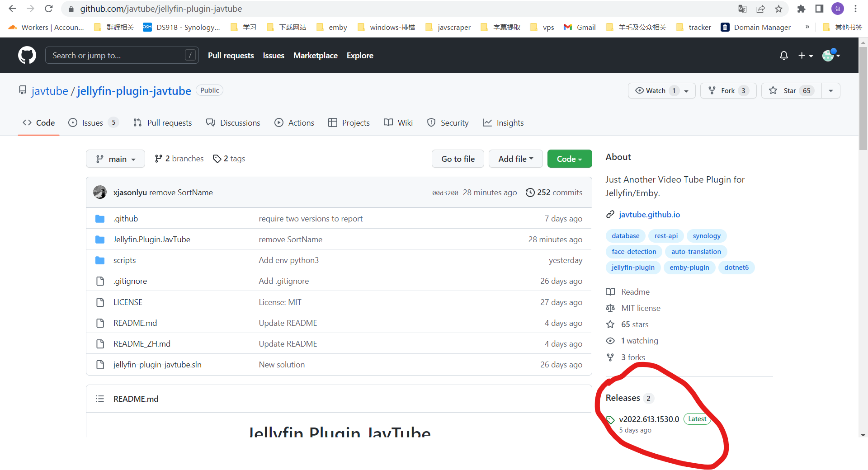The width and height of the screenshot is (868, 470).
Task: Focus the Search or jump to field
Action: pyautogui.click(x=122, y=55)
